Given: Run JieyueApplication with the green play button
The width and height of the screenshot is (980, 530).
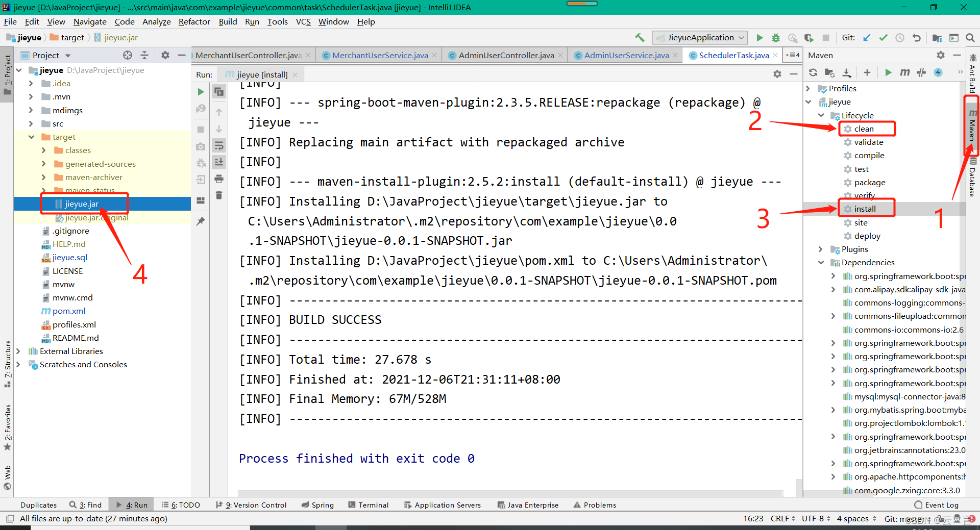Looking at the screenshot, I should pos(759,38).
